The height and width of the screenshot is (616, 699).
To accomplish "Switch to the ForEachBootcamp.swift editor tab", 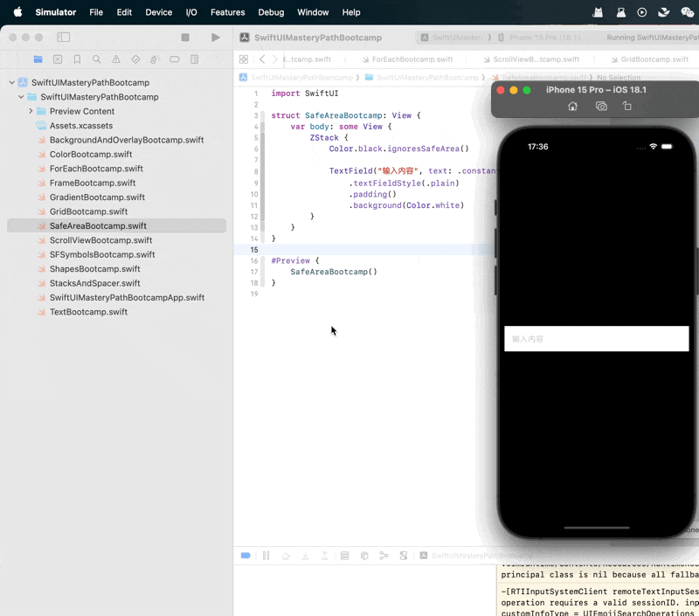I will click(x=412, y=59).
